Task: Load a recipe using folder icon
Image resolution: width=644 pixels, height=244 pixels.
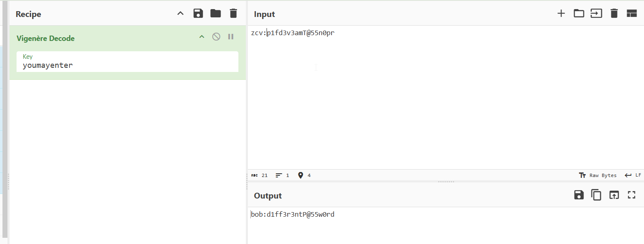Action: [216, 14]
